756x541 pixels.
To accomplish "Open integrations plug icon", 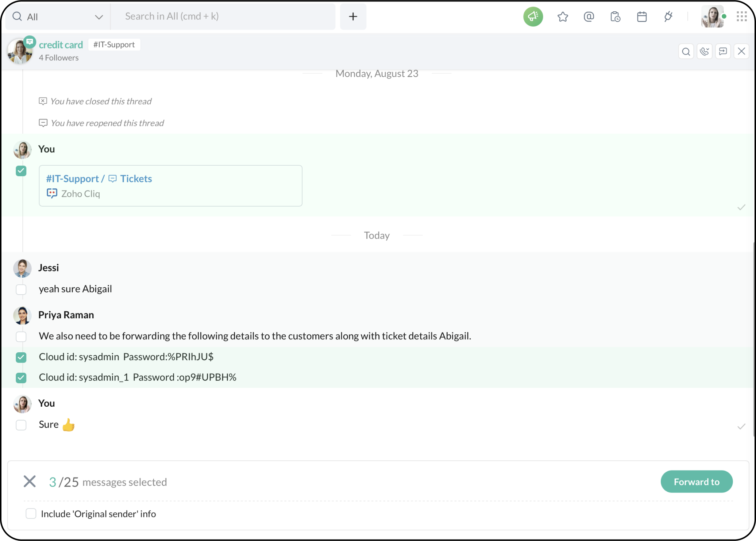I will pyautogui.click(x=668, y=16).
